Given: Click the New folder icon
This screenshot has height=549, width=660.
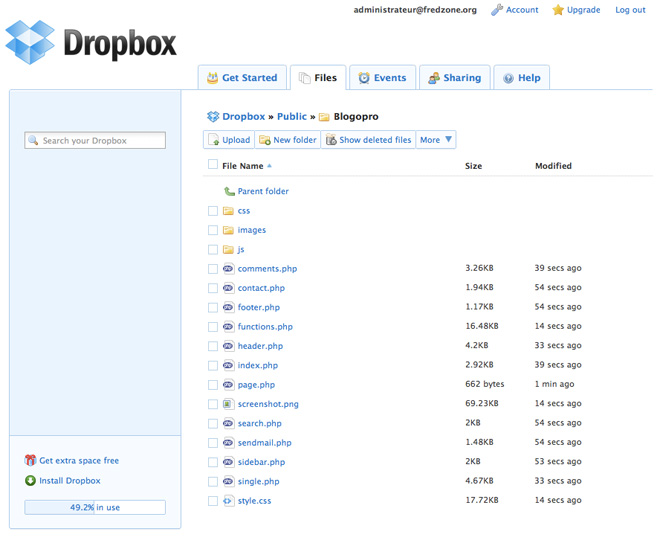Looking at the screenshot, I should (265, 140).
